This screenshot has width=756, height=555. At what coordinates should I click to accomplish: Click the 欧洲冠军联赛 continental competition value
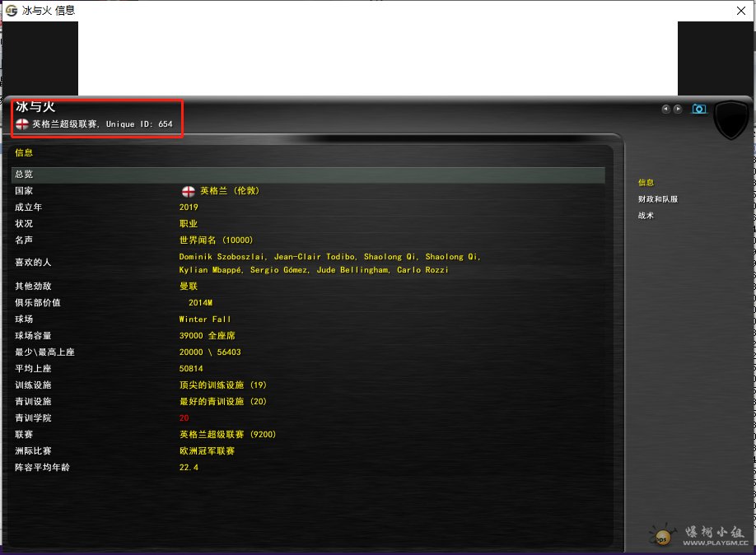point(207,451)
